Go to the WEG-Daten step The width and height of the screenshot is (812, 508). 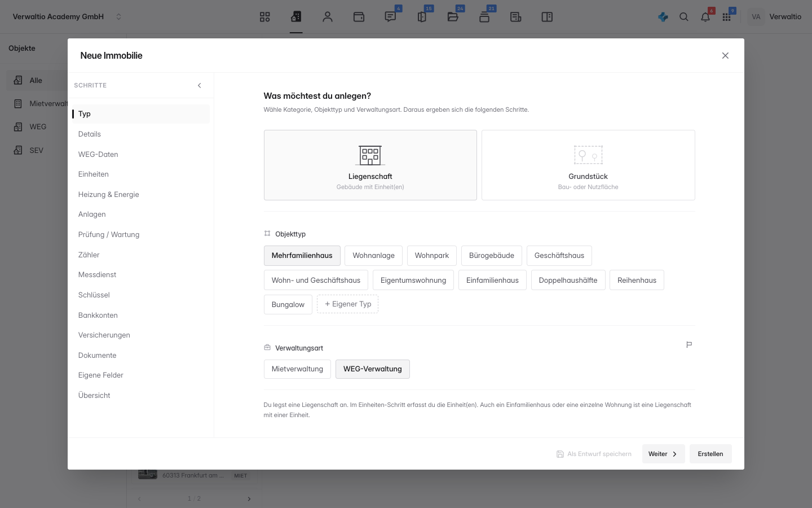coord(141,154)
